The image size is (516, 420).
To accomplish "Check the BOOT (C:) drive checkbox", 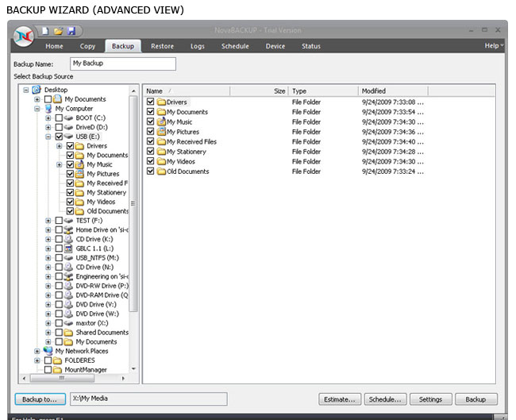I will pyautogui.click(x=59, y=118).
